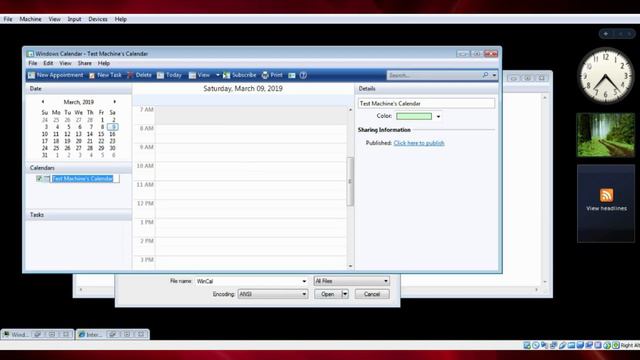Click the Internet Explorer taskbar icon

82,334
